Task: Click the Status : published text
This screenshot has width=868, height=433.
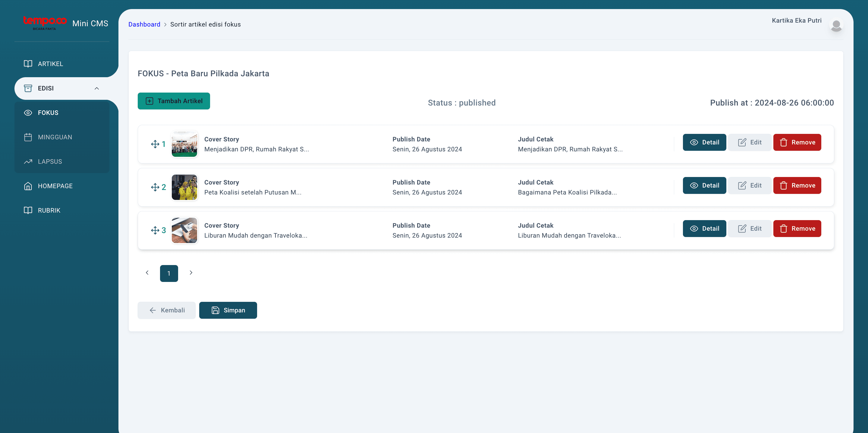Action: click(462, 103)
